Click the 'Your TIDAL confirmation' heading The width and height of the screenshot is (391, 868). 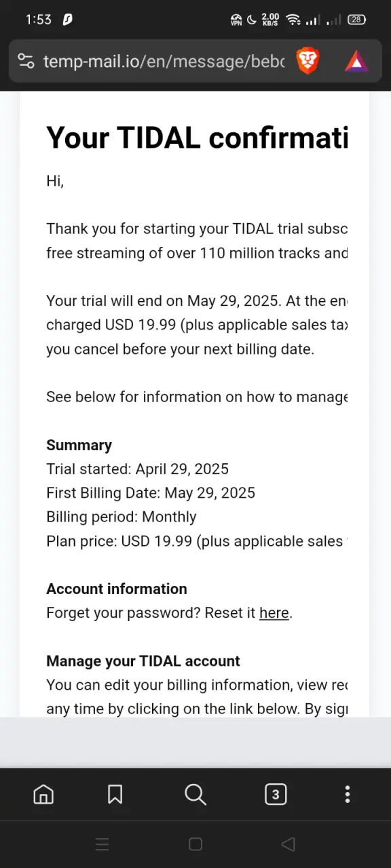pyautogui.click(x=197, y=138)
